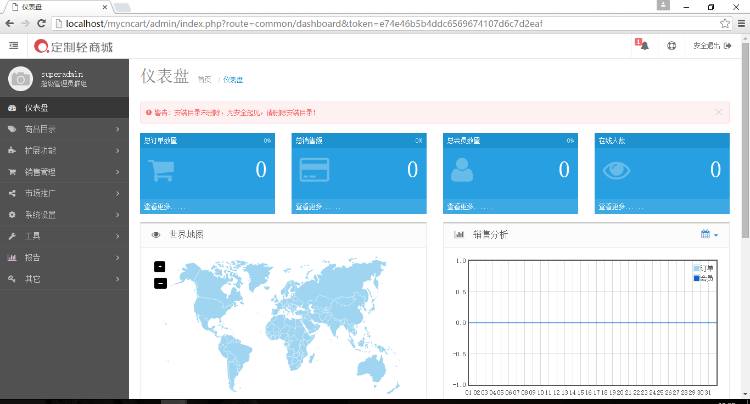Select the 仪表盘 sidebar menu item

(64, 108)
